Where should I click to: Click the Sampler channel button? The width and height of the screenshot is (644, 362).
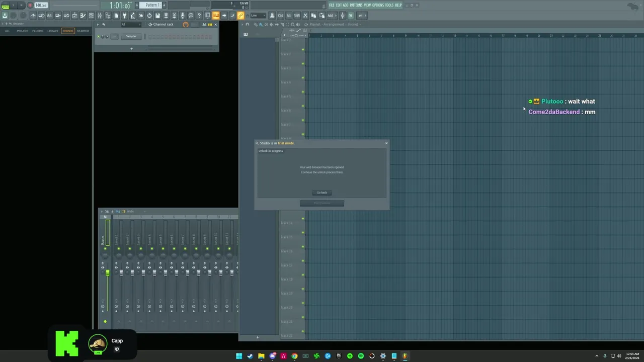click(131, 36)
